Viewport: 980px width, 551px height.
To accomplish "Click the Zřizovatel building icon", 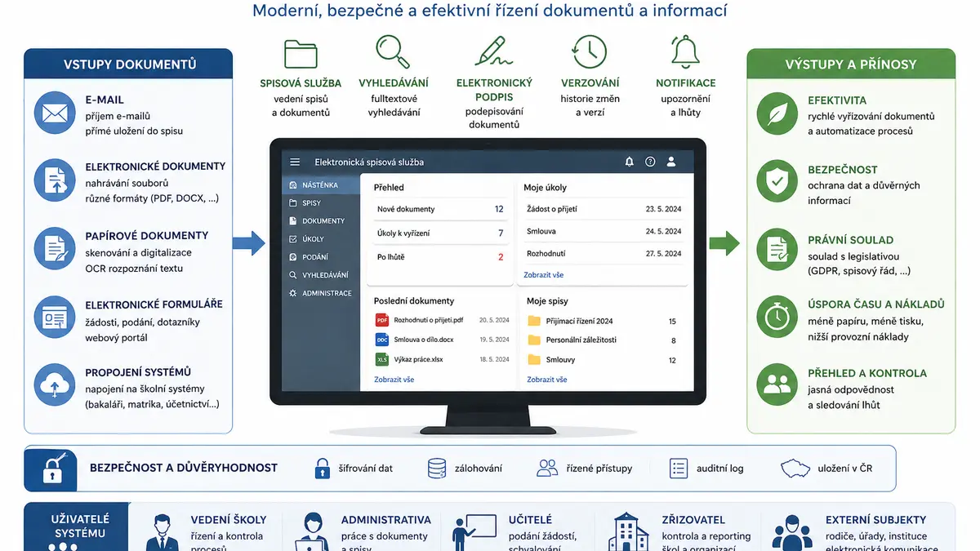I will tap(628, 532).
